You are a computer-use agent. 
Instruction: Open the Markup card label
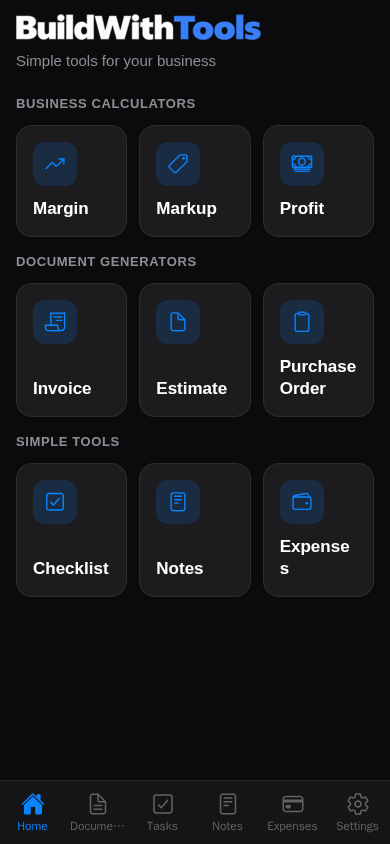click(x=186, y=208)
